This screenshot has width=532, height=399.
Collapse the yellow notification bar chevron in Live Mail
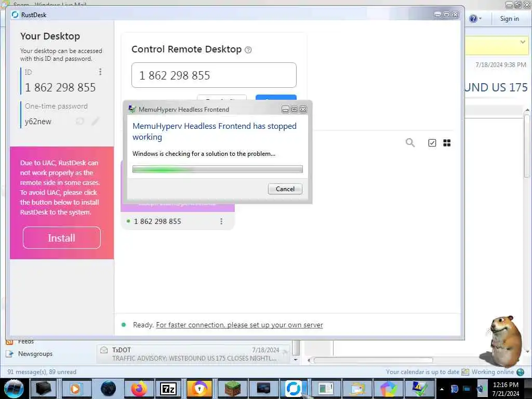click(x=523, y=42)
